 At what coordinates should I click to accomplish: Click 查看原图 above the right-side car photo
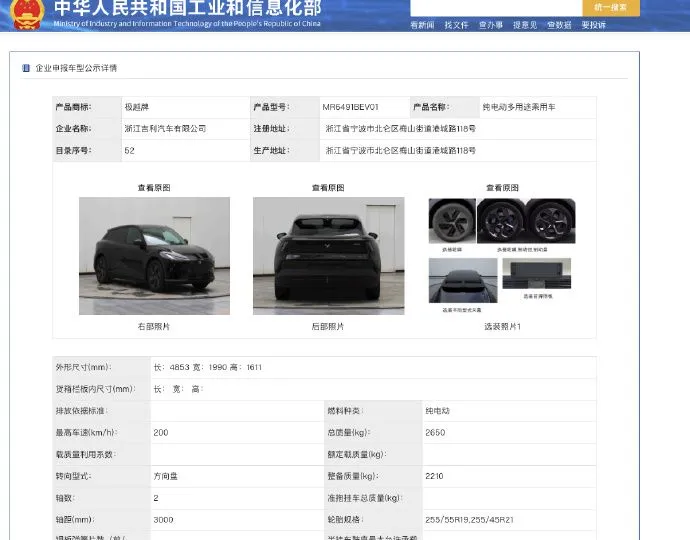click(x=154, y=188)
